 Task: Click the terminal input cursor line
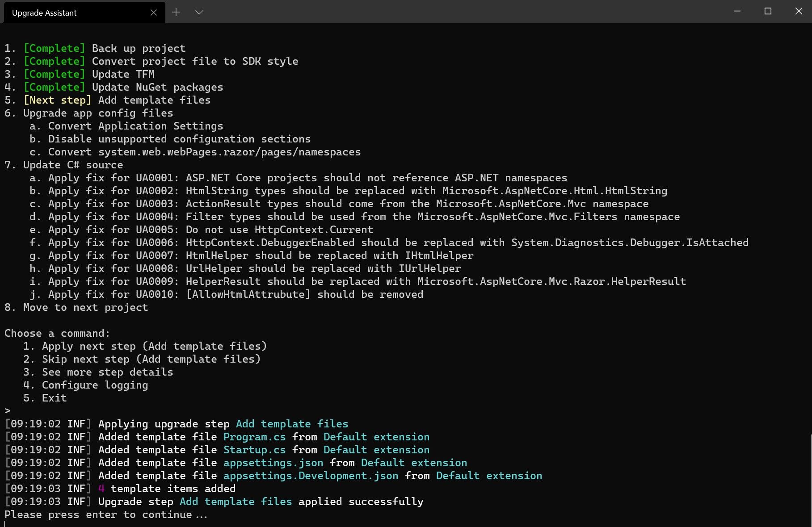point(7,410)
